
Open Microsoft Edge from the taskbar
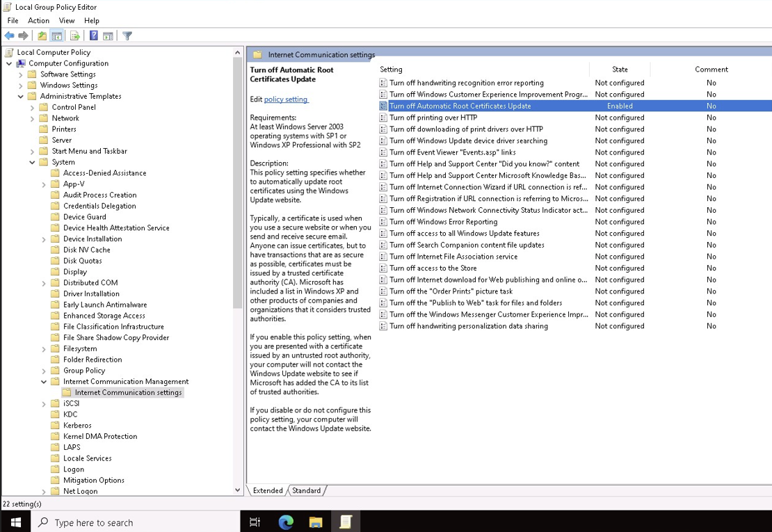coord(286,522)
